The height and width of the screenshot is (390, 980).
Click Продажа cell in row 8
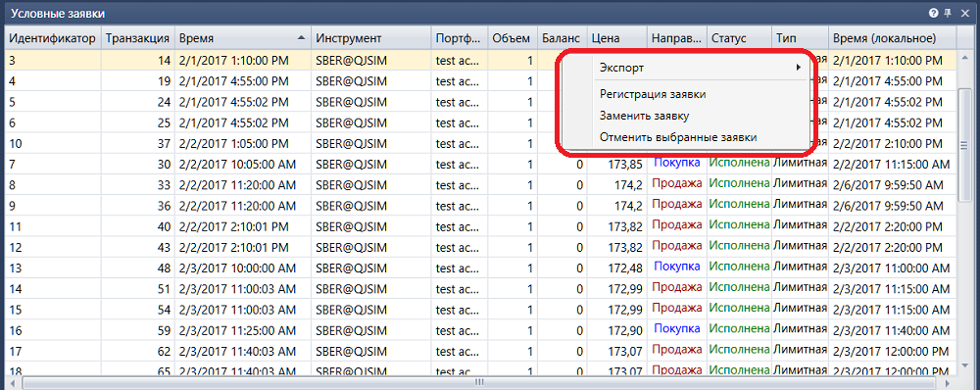click(x=677, y=184)
